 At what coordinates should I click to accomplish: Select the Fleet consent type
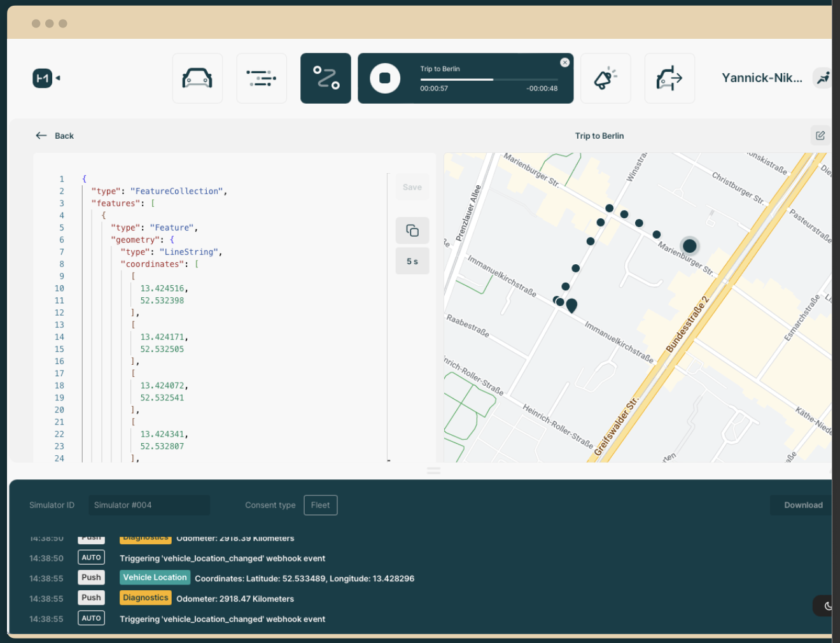coord(321,505)
